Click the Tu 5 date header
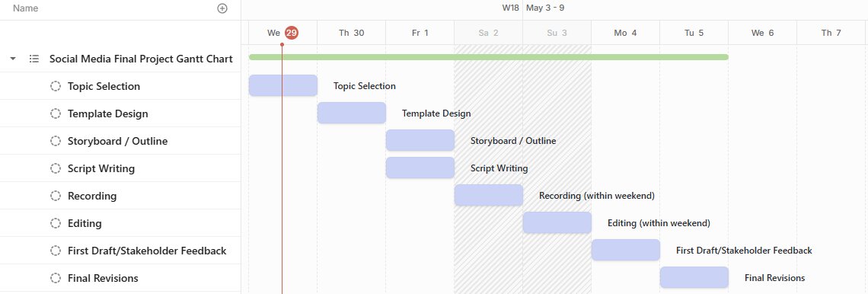The image size is (868, 294). click(x=694, y=33)
